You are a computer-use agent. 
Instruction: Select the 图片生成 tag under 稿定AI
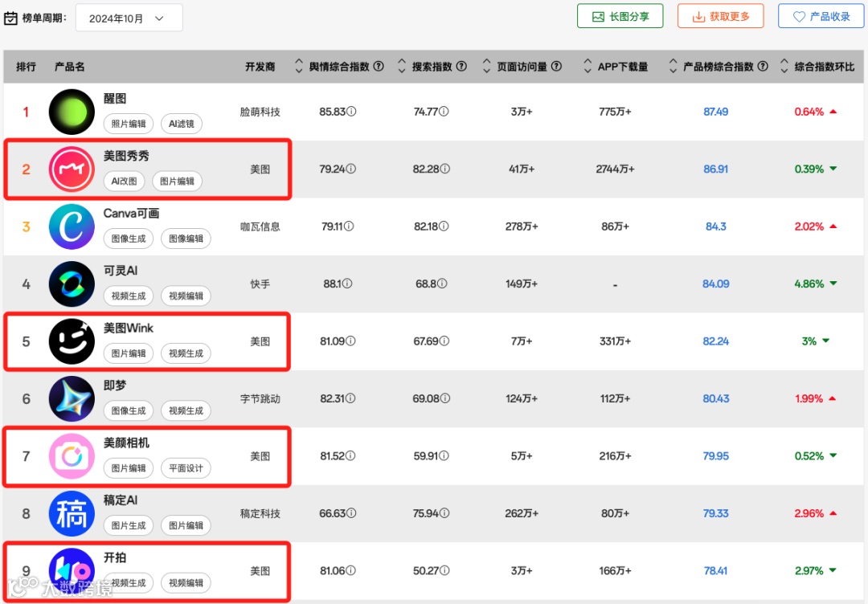coord(129,525)
